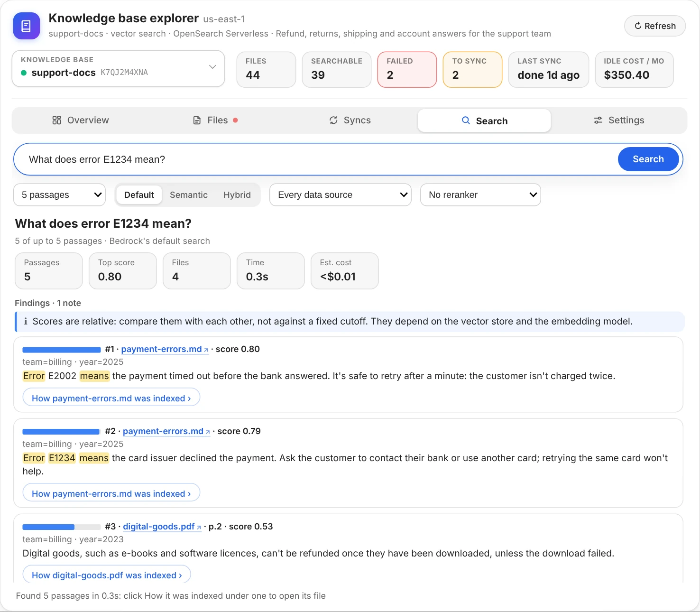The image size is (700, 612).
Task: Switch to the Overview tab
Action: [80, 121]
